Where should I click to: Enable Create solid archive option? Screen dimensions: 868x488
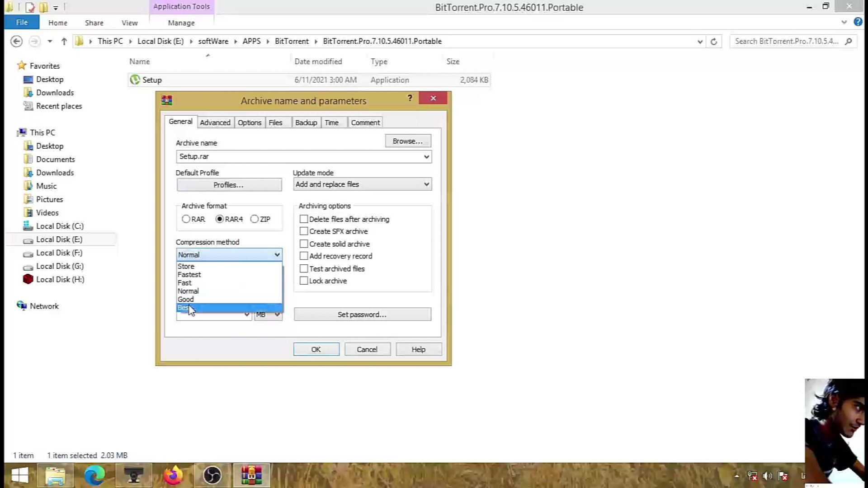click(304, 244)
